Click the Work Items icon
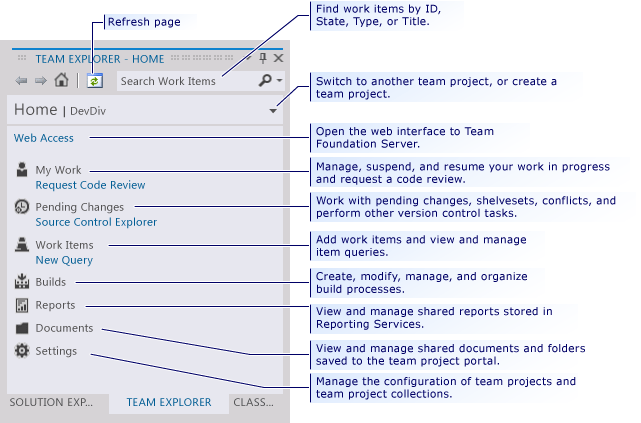 22,244
